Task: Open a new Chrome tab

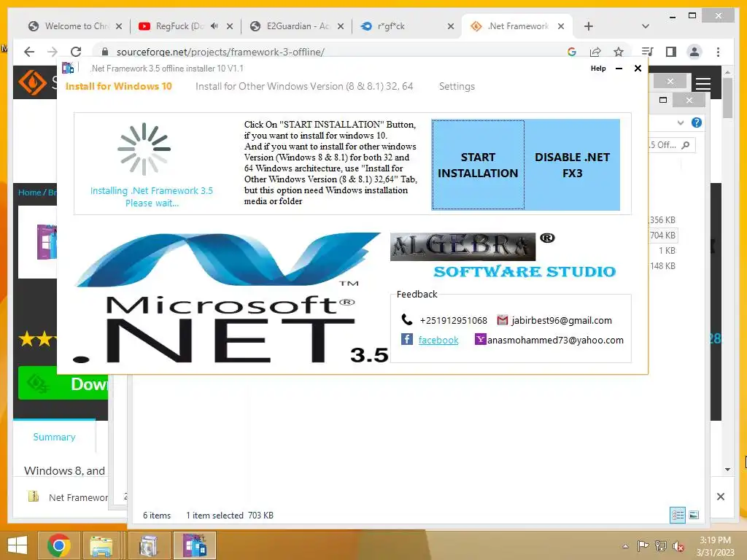Action: coord(589,26)
